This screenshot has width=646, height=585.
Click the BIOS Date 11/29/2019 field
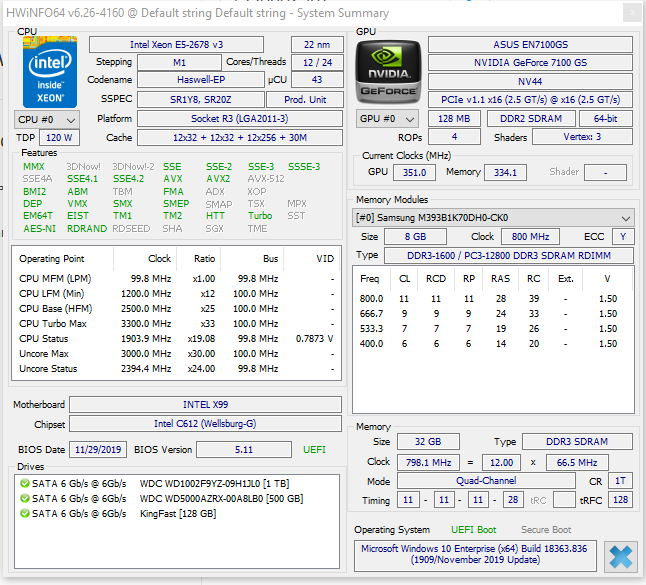pos(98,449)
